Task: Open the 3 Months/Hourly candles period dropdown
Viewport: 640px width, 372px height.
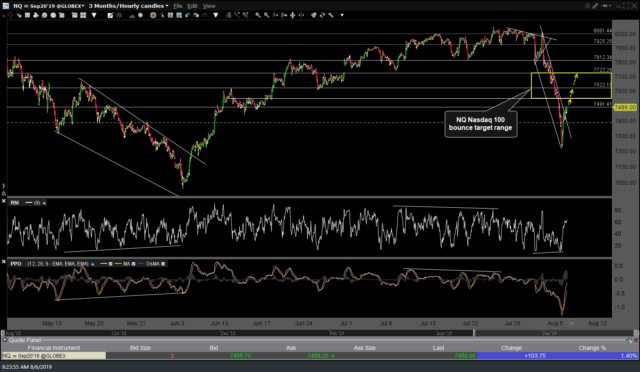Action: point(128,6)
